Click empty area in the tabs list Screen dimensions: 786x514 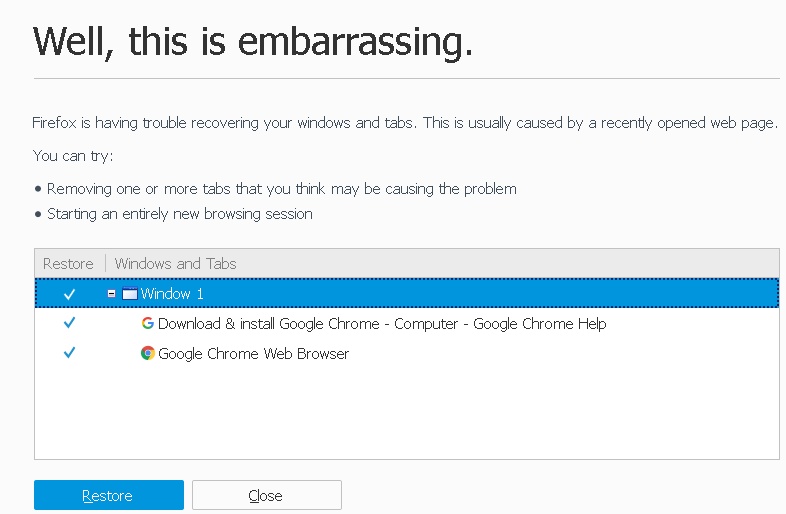pos(407,411)
